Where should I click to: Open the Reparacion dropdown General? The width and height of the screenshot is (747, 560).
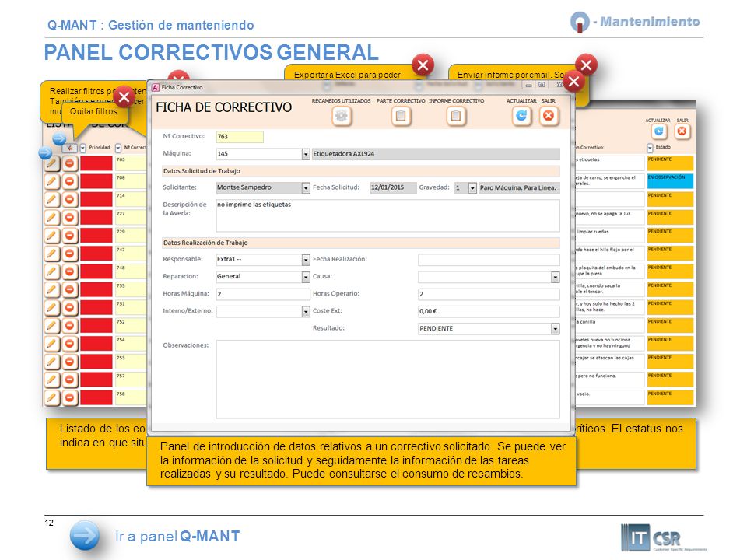306,277
